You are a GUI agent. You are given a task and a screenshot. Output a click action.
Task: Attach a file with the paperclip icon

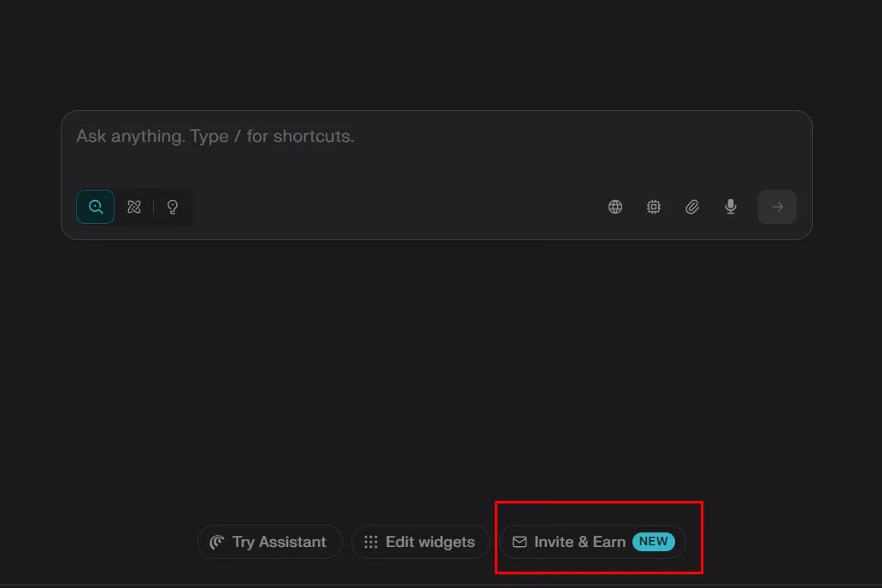coord(692,207)
